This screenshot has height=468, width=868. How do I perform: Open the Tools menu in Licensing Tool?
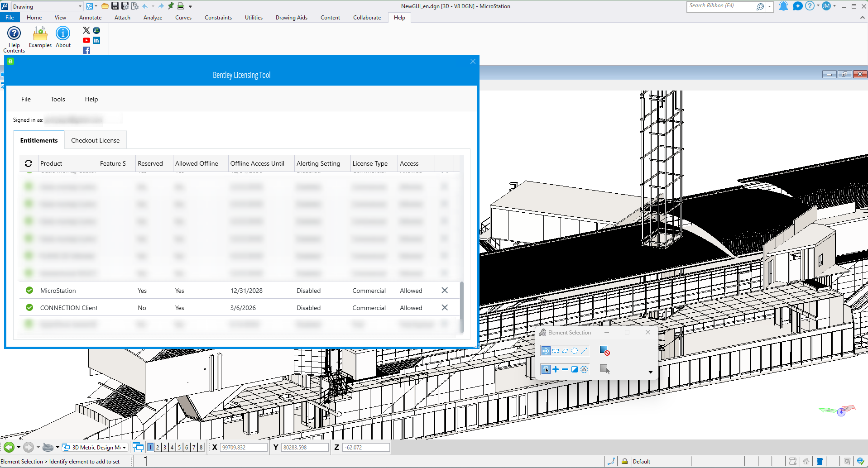[x=58, y=99]
